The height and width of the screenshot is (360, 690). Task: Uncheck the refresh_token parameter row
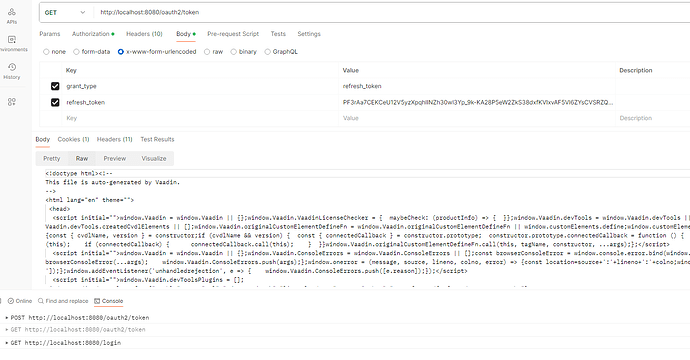click(55, 103)
